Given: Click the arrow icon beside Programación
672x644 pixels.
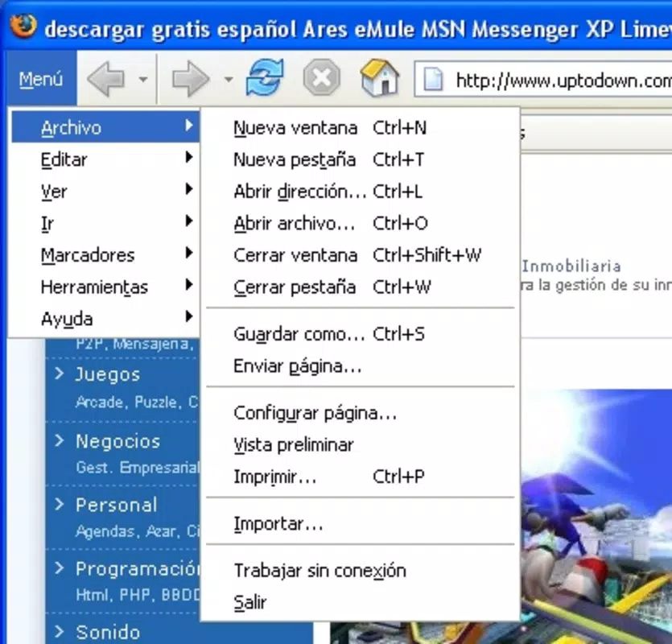Looking at the screenshot, I should pyautogui.click(x=60, y=568).
